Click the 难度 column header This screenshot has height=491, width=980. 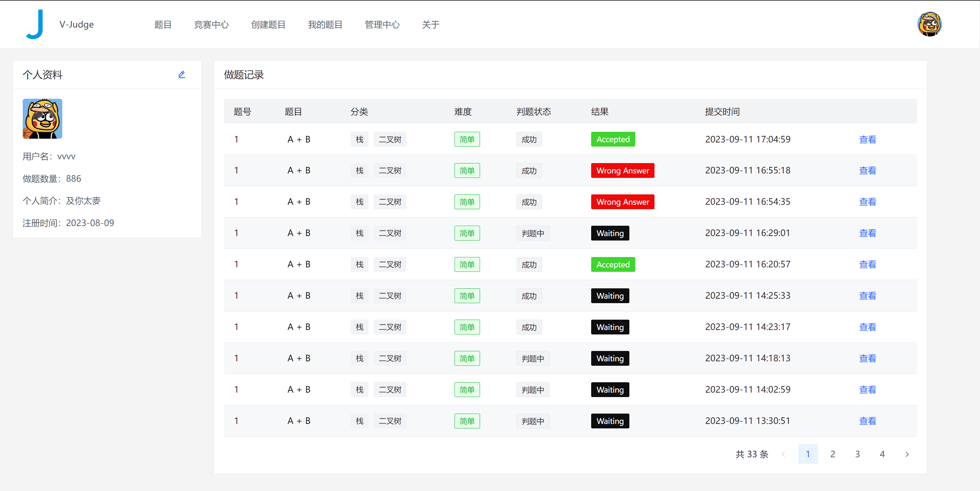pos(462,111)
